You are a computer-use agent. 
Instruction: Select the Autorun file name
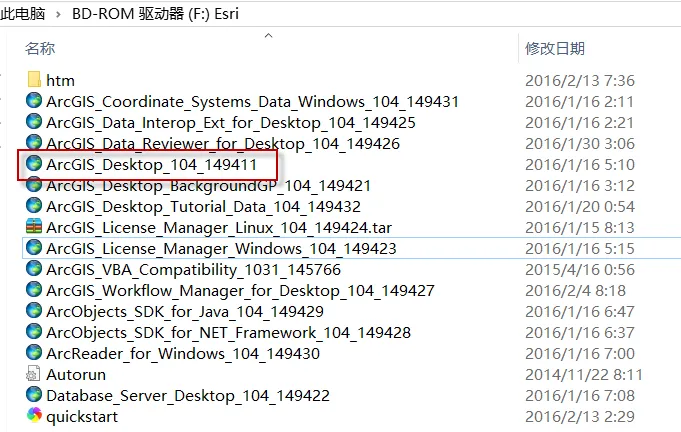pos(76,375)
